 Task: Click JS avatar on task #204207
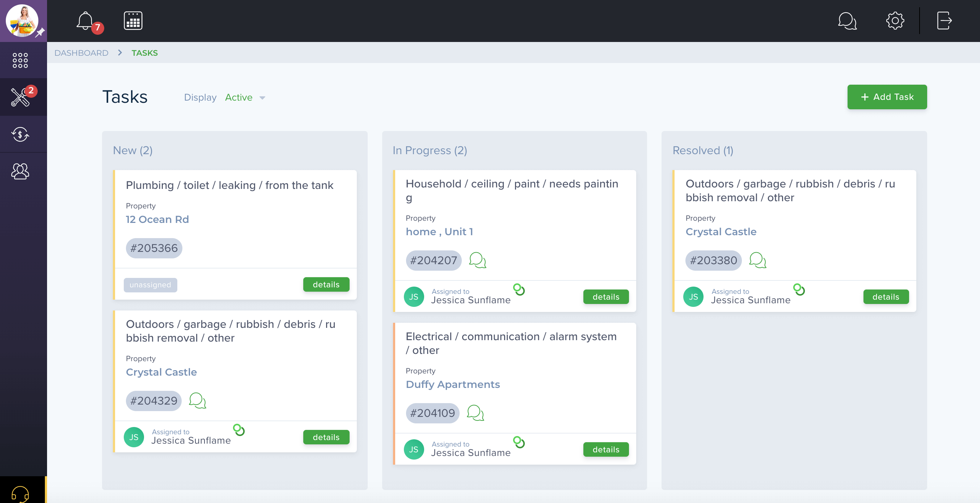pyautogui.click(x=414, y=297)
